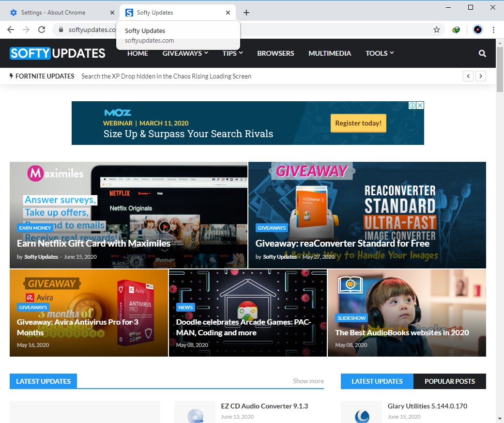Click the LATEST UPDATES section heading
This screenshot has width=504, height=423.
coord(44,381)
